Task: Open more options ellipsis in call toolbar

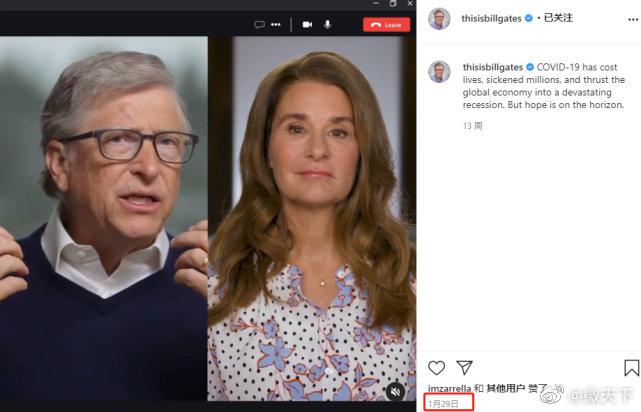Action: click(x=276, y=24)
